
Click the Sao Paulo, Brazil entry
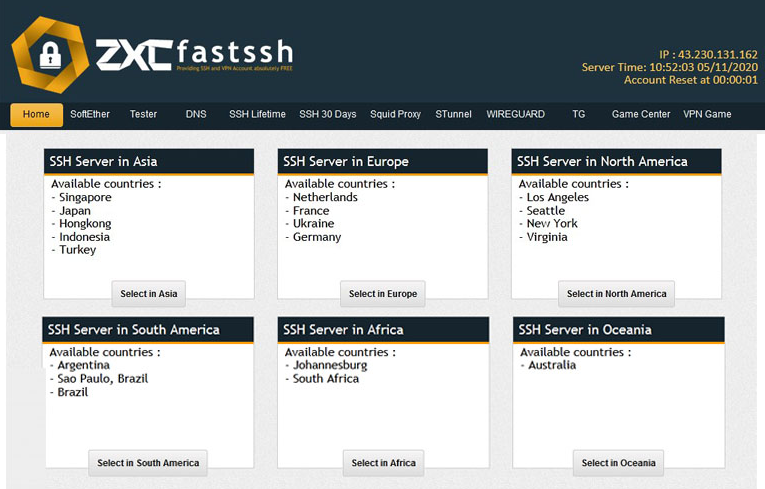102,379
